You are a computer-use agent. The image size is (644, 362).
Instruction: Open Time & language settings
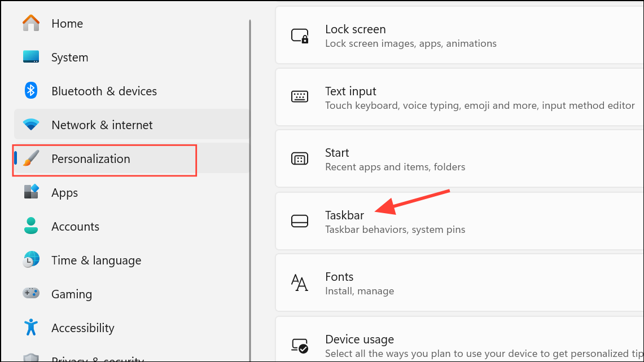tap(96, 260)
